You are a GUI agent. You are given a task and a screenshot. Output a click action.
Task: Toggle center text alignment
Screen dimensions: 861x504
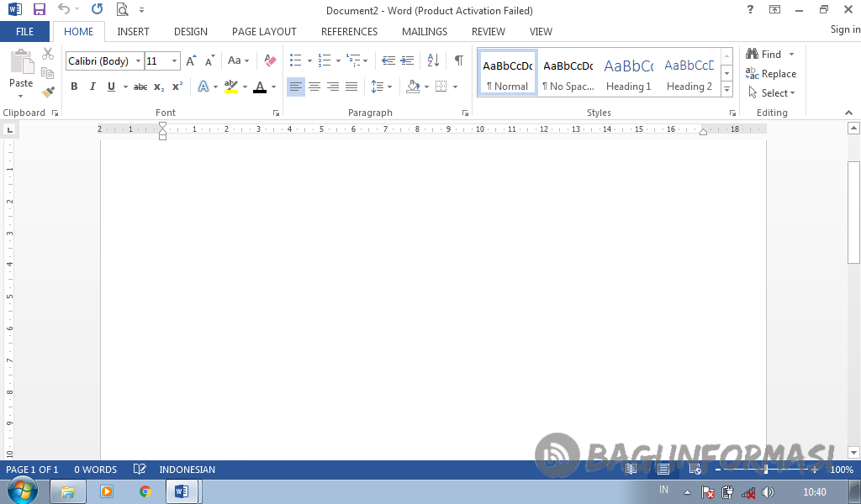point(314,87)
